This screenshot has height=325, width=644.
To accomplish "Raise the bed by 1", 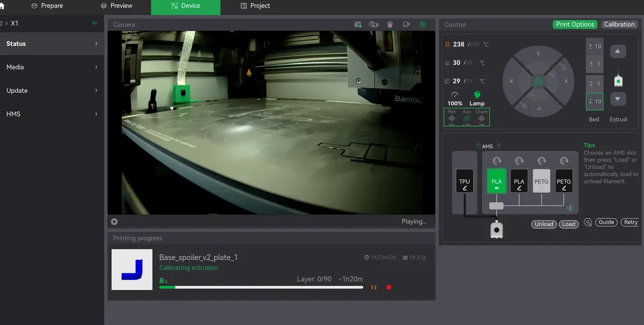I will (595, 64).
